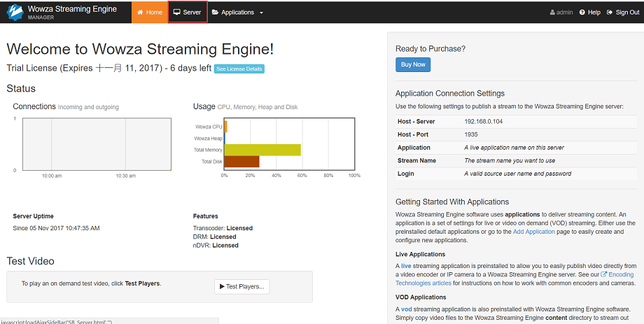
Task: Click the Buy Now button
Action: [x=413, y=64]
